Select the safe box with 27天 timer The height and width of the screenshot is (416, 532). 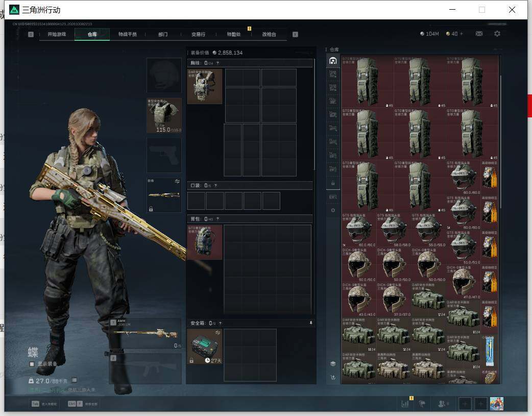click(x=205, y=347)
